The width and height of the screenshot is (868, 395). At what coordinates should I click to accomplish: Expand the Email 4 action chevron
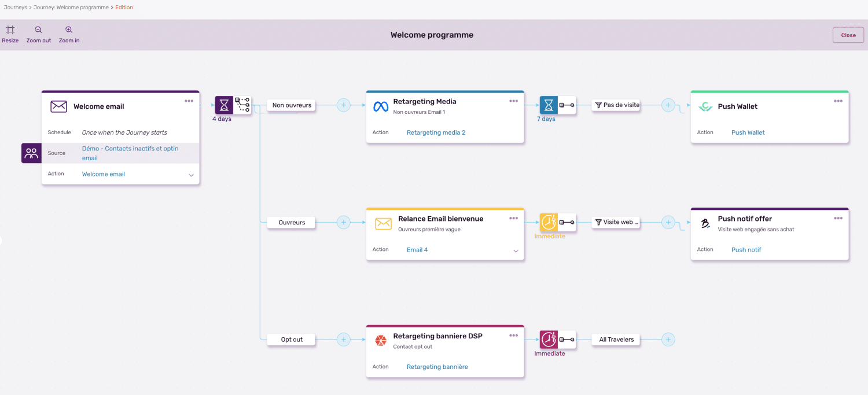(515, 250)
